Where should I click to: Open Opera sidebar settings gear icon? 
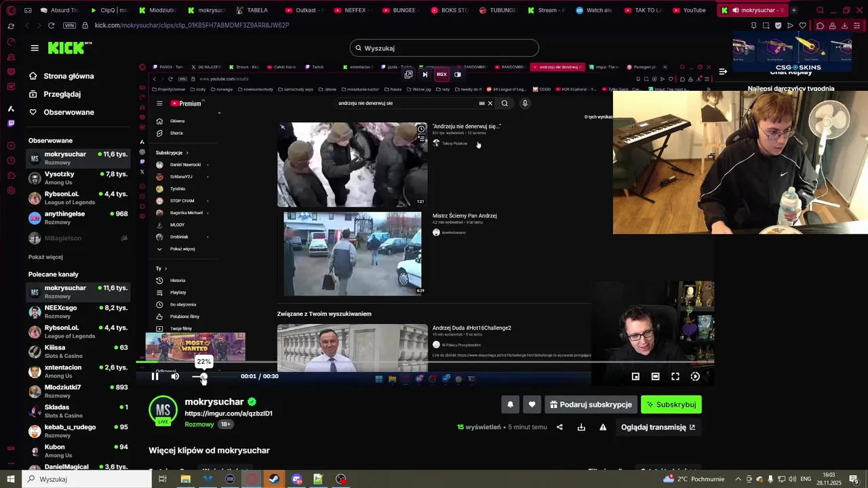click(x=11, y=190)
